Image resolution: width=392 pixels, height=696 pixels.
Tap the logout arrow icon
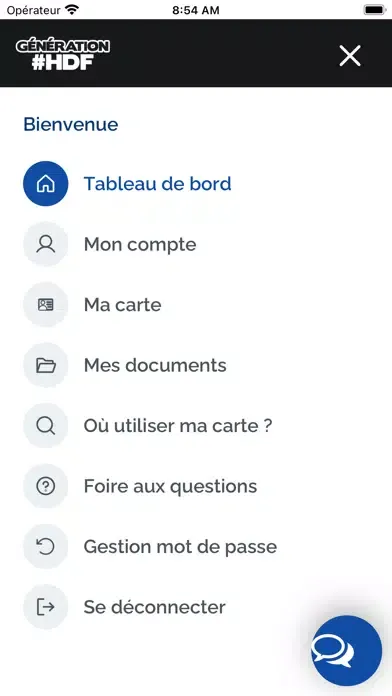[x=46, y=607]
